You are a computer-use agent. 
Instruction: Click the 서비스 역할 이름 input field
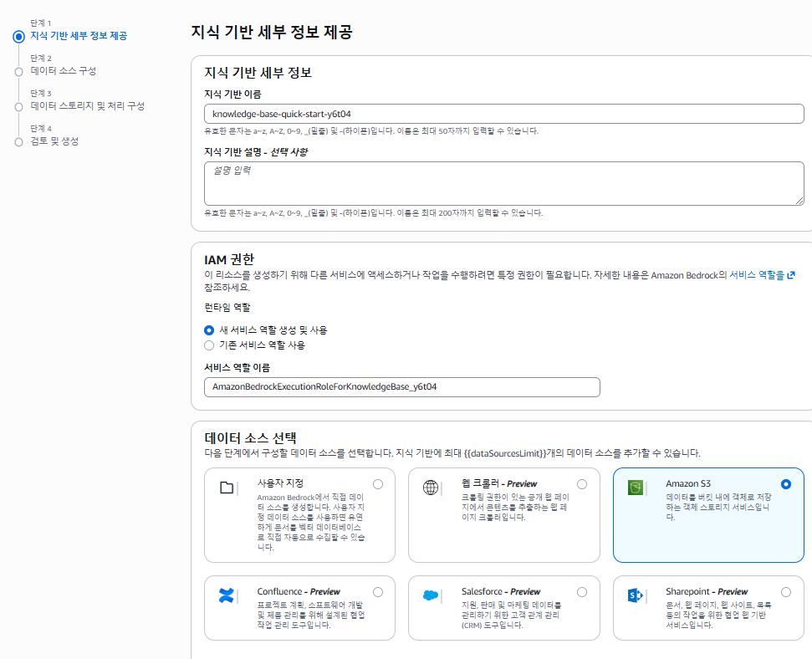[x=402, y=387]
